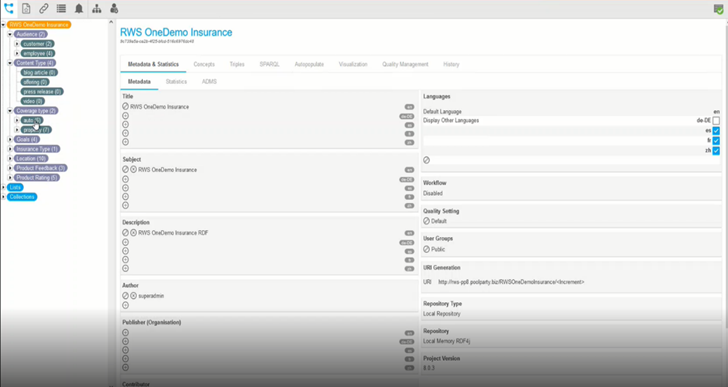Select the blog article (0) concept

pyautogui.click(x=39, y=72)
